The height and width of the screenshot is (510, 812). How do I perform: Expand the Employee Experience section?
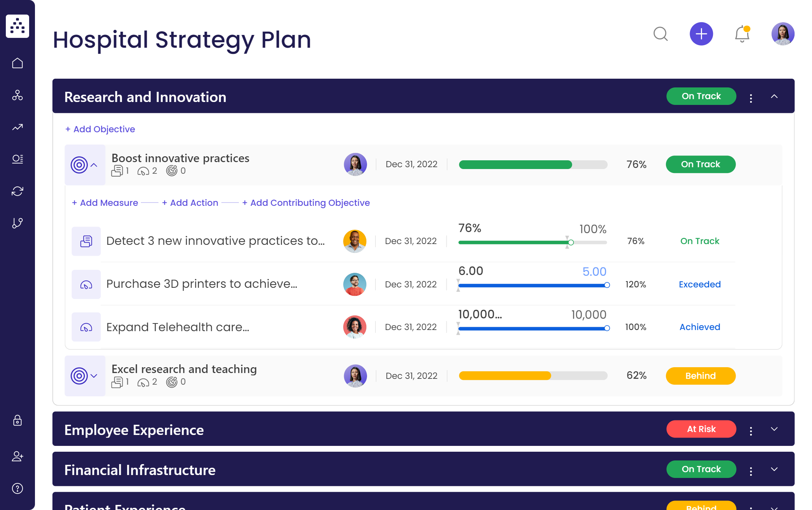(x=774, y=429)
